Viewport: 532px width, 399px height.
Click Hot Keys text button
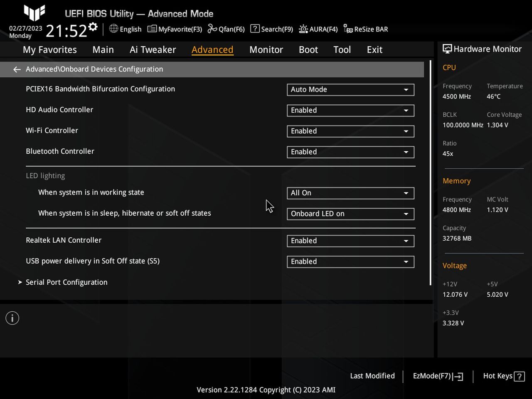(498, 376)
